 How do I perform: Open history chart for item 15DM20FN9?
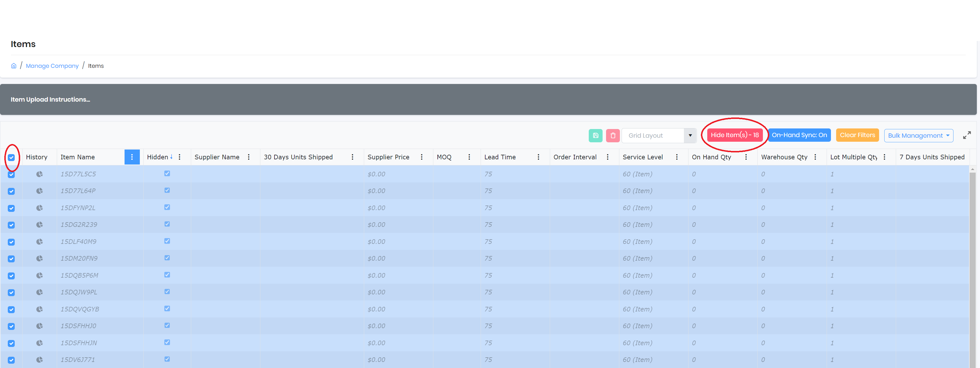click(39, 258)
